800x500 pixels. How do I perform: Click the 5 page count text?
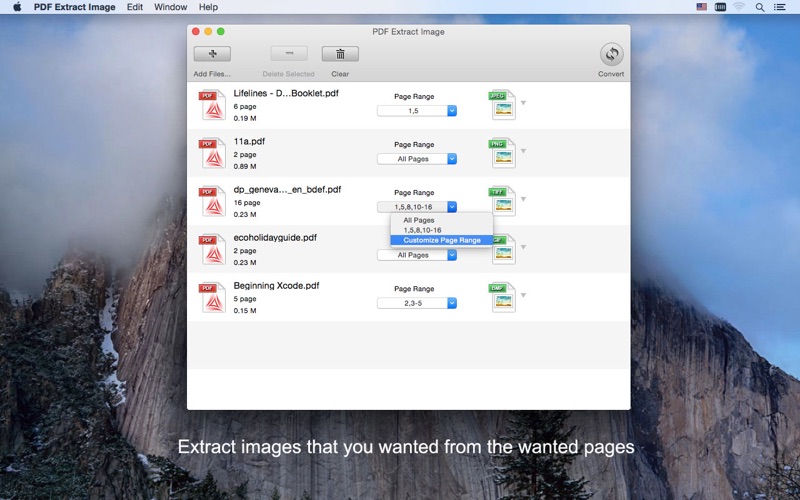coord(245,299)
